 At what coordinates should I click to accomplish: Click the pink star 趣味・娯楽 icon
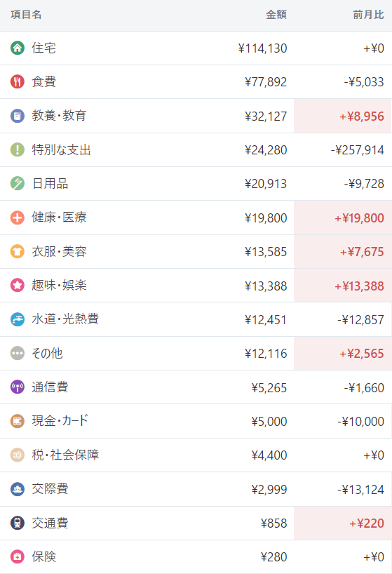click(x=18, y=285)
